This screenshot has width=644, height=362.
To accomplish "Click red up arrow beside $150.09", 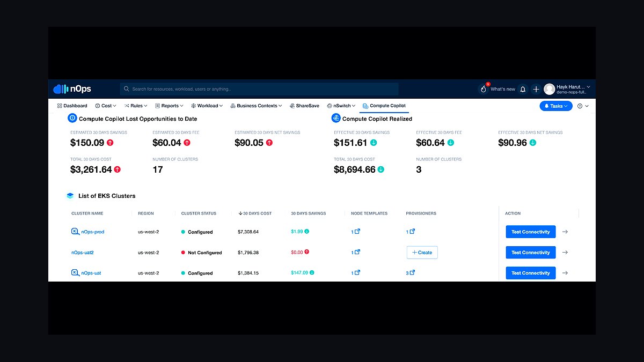I will (110, 143).
